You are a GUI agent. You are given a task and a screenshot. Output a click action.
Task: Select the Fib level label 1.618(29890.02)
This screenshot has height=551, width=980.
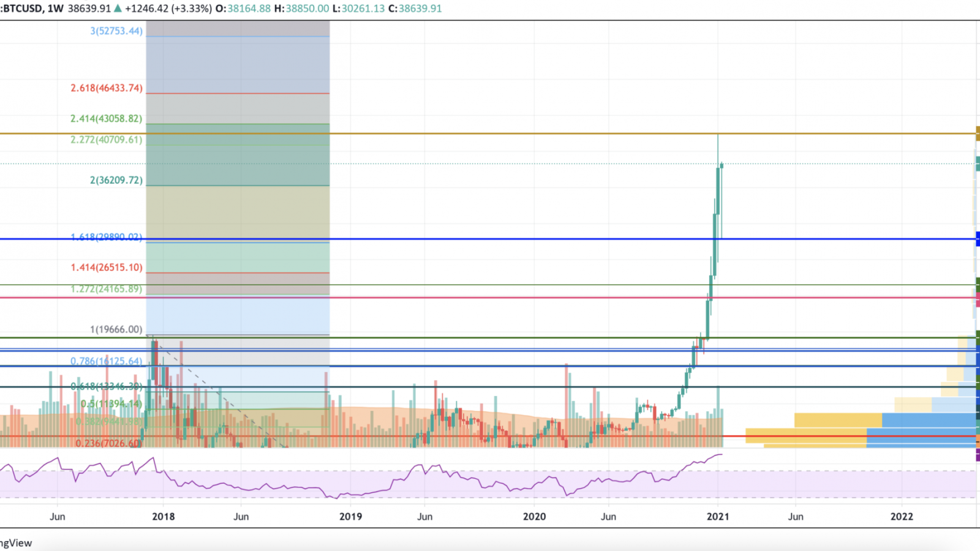click(x=107, y=237)
